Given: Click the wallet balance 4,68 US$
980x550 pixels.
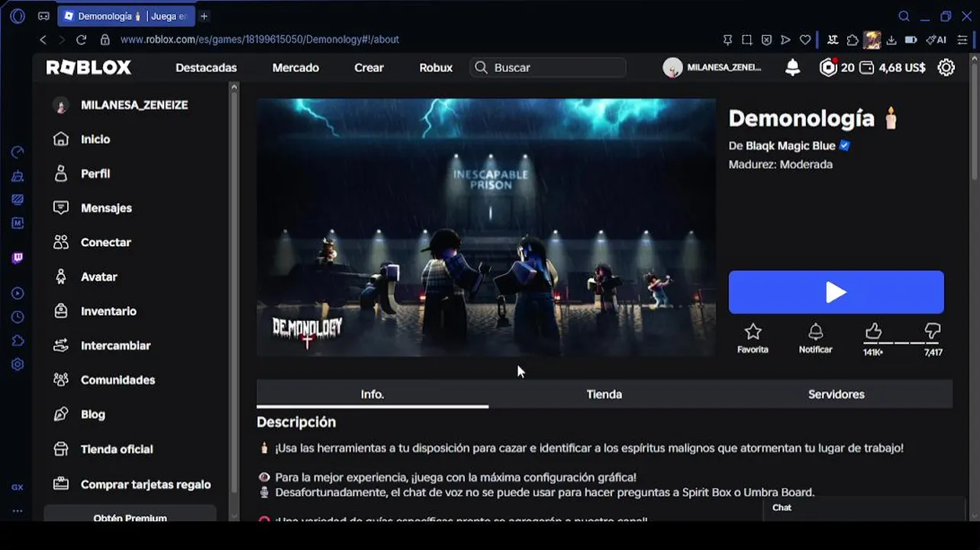Looking at the screenshot, I should coord(892,67).
